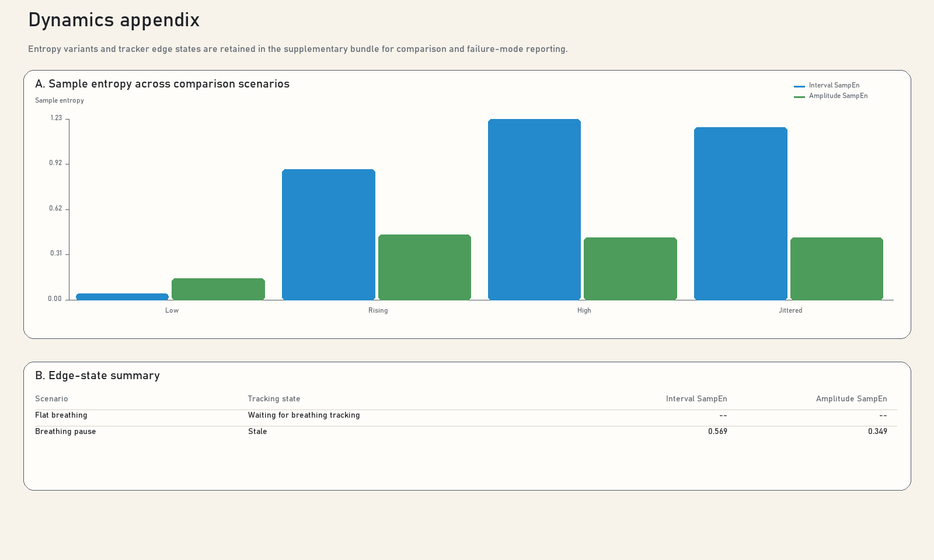Image resolution: width=934 pixels, height=560 pixels.
Task: Click the 0.349 Amplitude SampEn value
Action: (x=877, y=432)
